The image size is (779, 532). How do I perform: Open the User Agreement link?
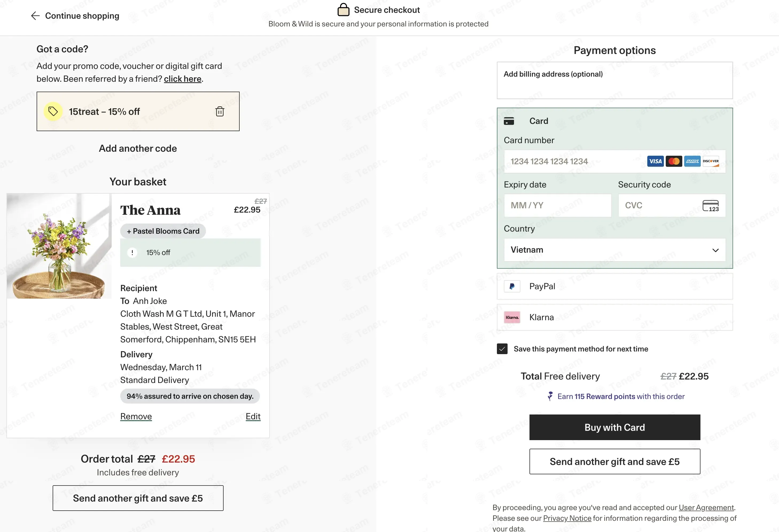pos(706,507)
